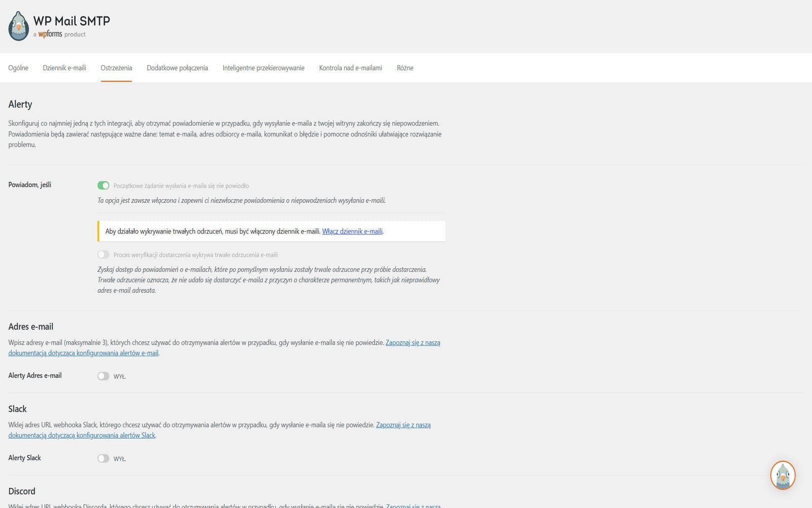The width and height of the screenshot is (812, 508).
Task: Click the Slack section heading
Action: 17,409
